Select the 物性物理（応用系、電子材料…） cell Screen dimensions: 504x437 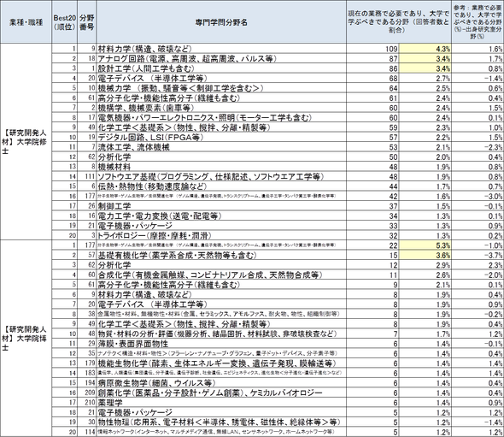point(221,422)
